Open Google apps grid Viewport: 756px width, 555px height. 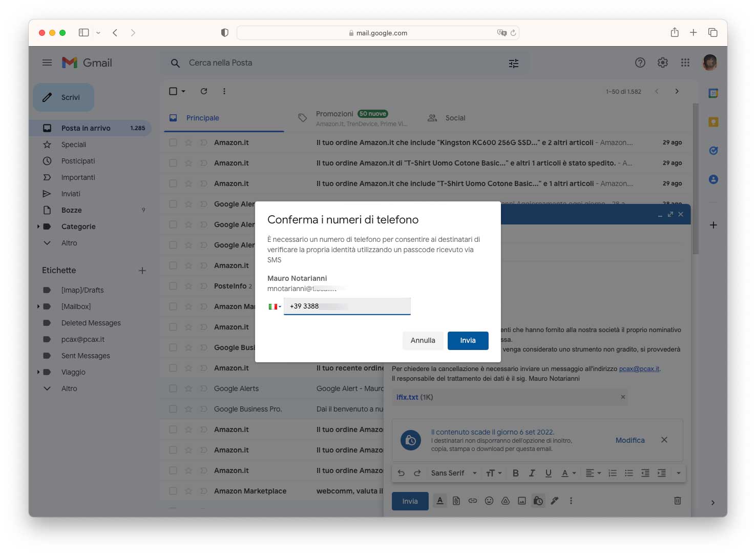(x=685, y=63)
